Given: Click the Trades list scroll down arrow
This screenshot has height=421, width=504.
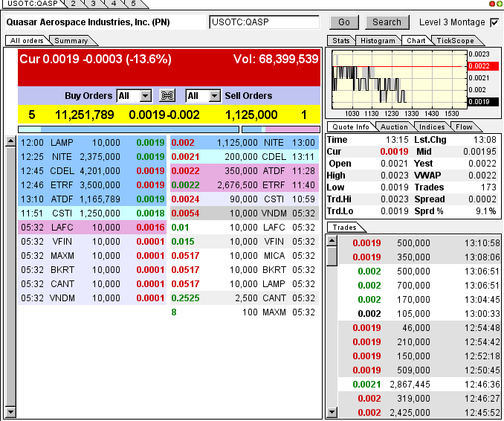Looking at the screenshot, I should click(332, 411).
